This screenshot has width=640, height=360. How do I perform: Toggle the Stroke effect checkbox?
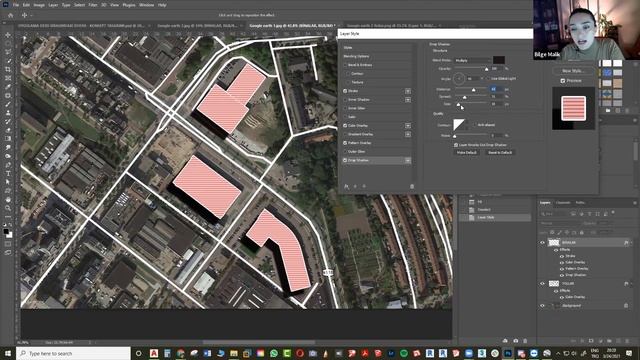tap(345, 91)
